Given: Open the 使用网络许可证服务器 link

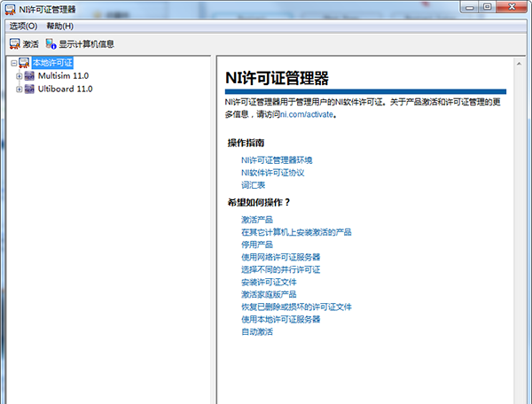Looking at the screenshot, I should [x=280, y=257].
